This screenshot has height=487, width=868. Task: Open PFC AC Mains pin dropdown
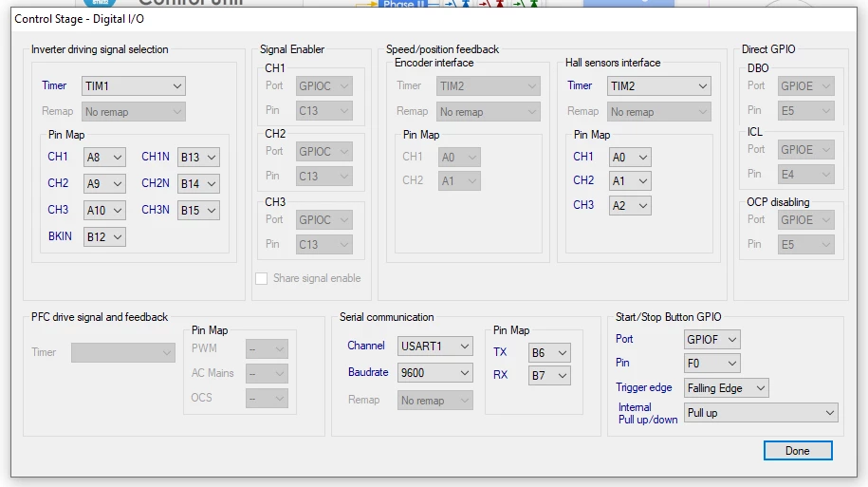point(267,373)
